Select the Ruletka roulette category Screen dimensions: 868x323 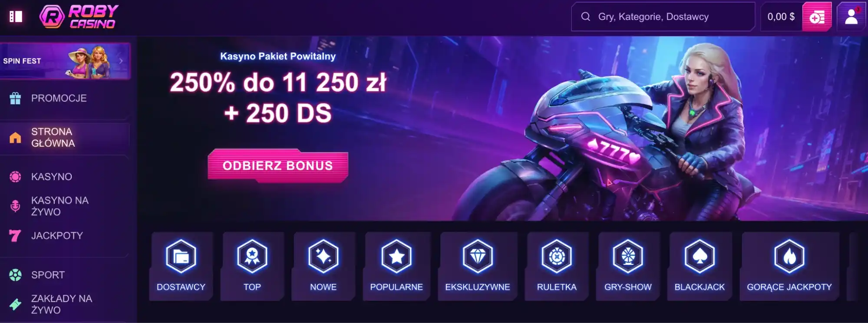557,266
